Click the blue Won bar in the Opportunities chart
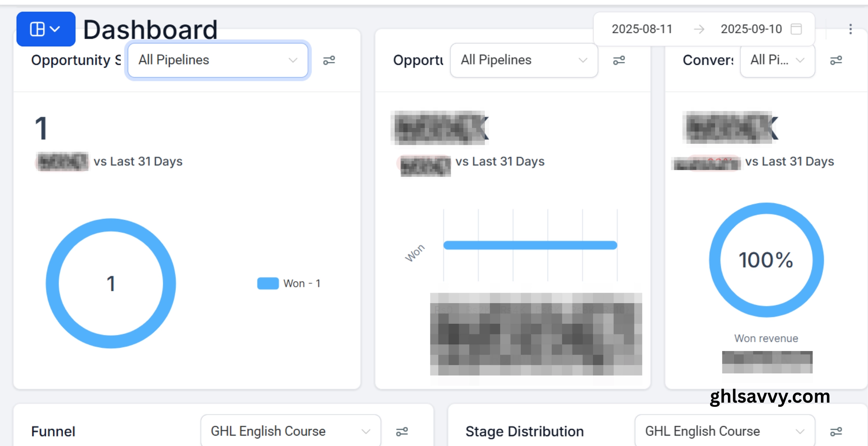This screenshot has height=446, width=868. coord(529,244)
